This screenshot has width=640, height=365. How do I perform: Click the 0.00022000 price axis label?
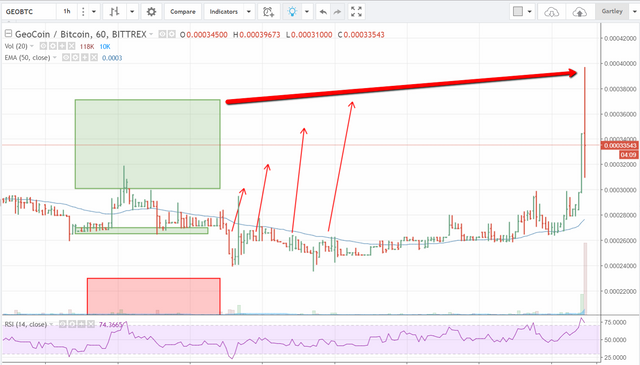tap(620, 291)
